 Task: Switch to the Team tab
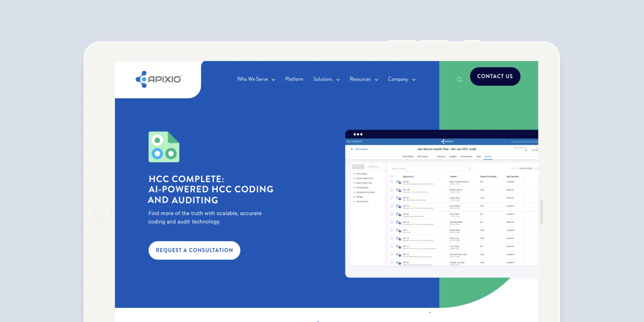(x=479, y=157)
